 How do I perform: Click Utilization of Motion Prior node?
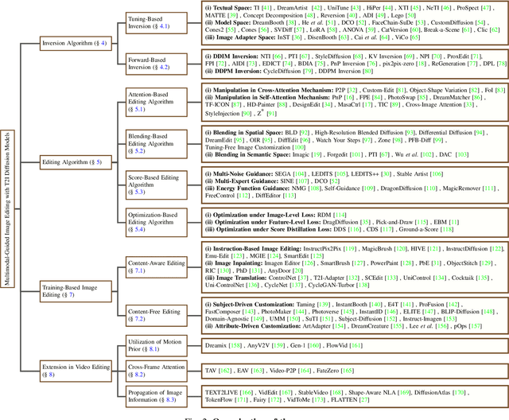(x=157, y=346)
